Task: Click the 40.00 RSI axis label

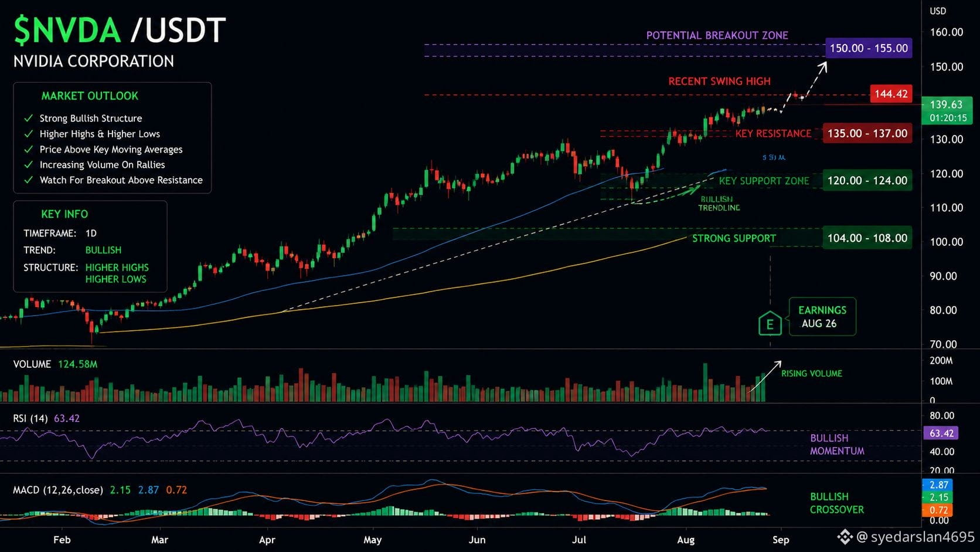Action: 942,452
